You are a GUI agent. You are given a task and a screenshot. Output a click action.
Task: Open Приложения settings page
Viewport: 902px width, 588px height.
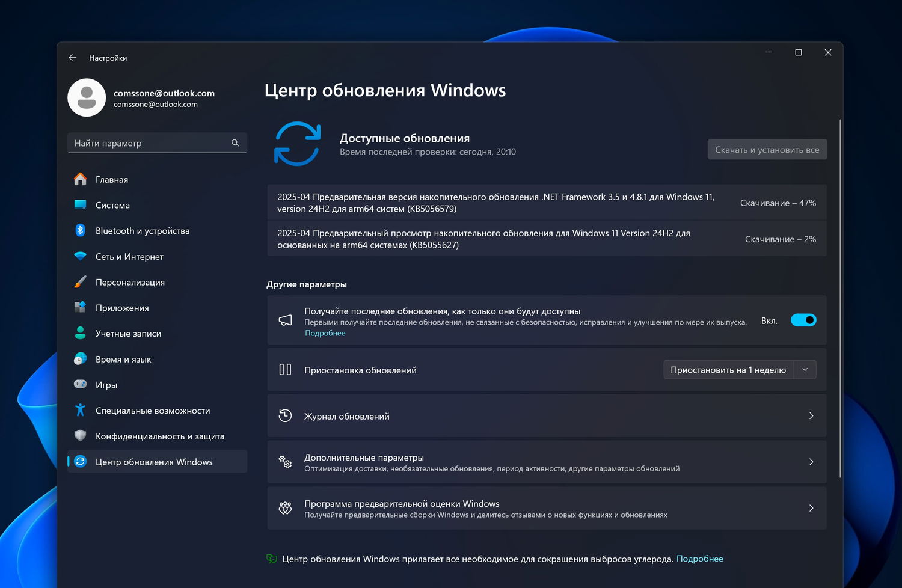[x=158, y=308]
